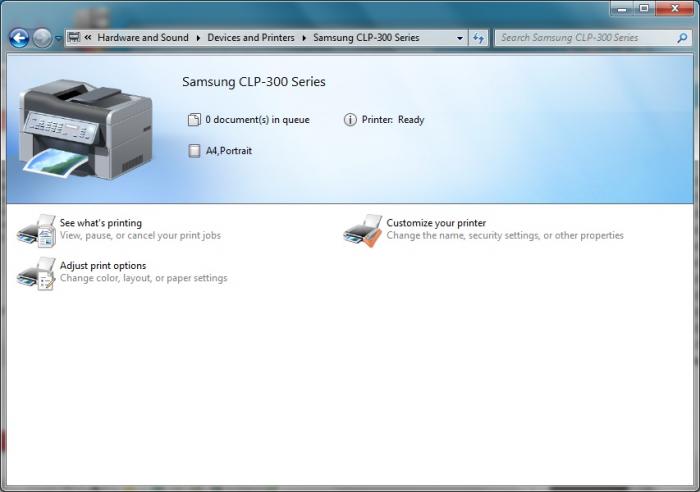The image size is (700, 492).
Task: Click the printer status info icon
Action: (350, 120)
